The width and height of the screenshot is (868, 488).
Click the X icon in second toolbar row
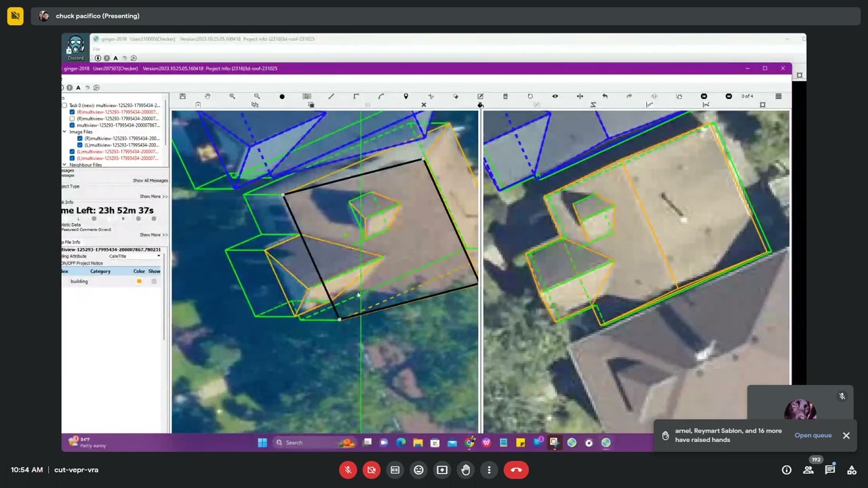tap(424, 104)
